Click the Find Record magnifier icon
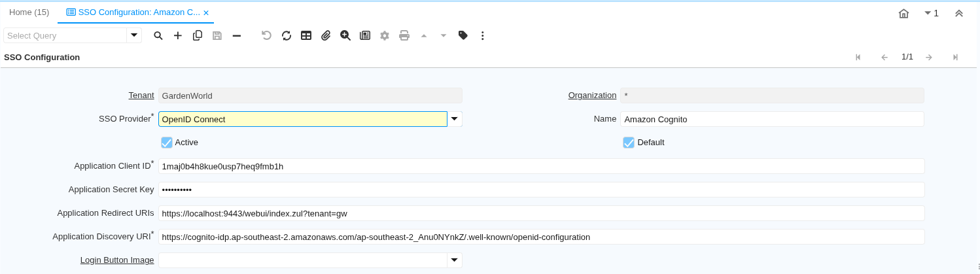980x274 pixels. click(x=158, y=35)
